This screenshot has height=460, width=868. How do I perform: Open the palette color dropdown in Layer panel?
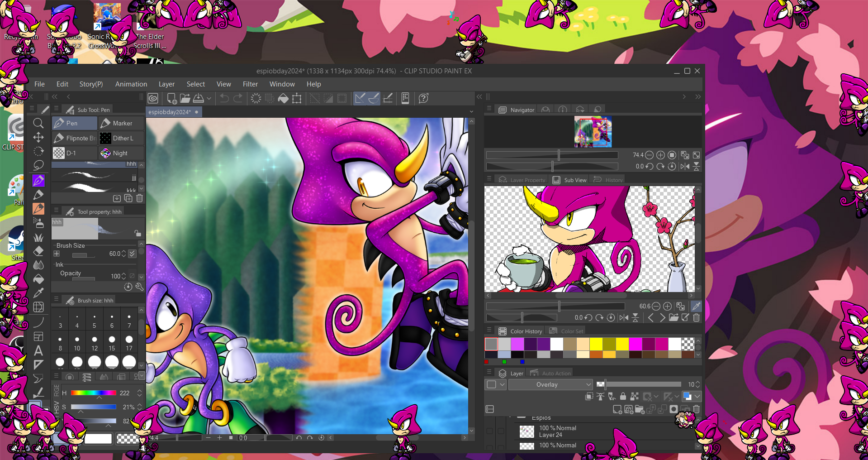pyautogui.click(x=496, y=384)
